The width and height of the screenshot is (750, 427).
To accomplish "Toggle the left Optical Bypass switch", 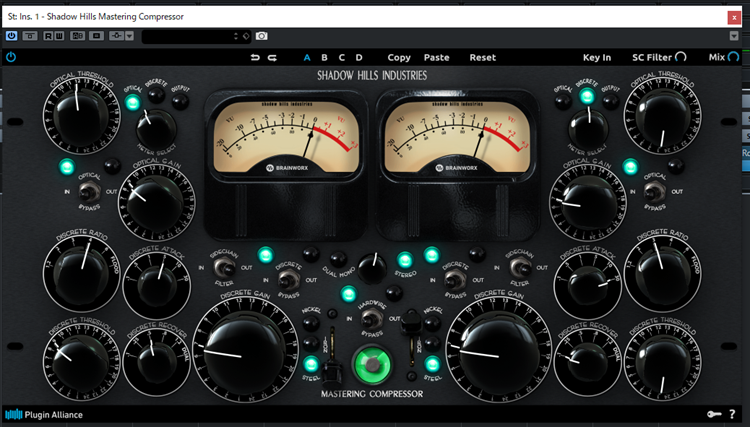I will 89,190.
